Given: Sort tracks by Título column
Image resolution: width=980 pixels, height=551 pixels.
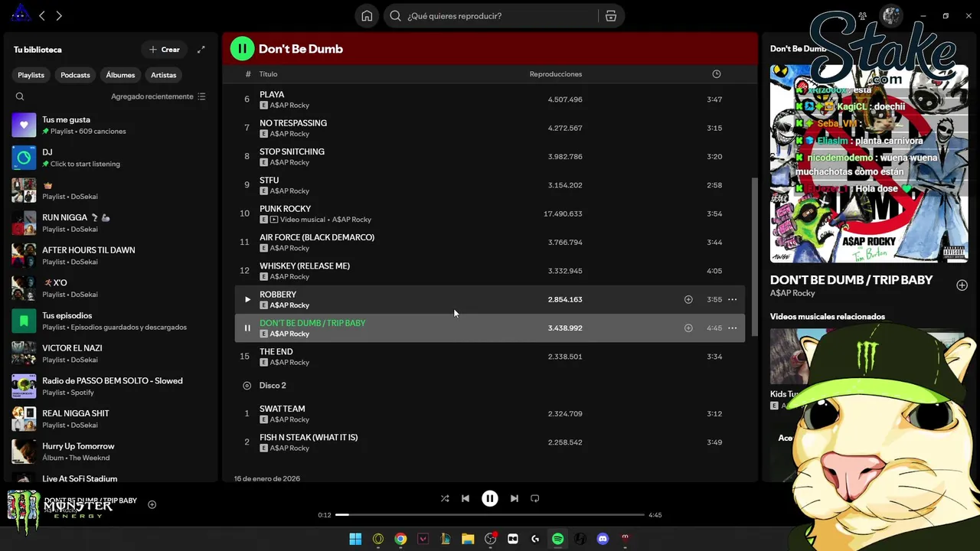Looking at the screenshot, I should [x=268, y=74].
